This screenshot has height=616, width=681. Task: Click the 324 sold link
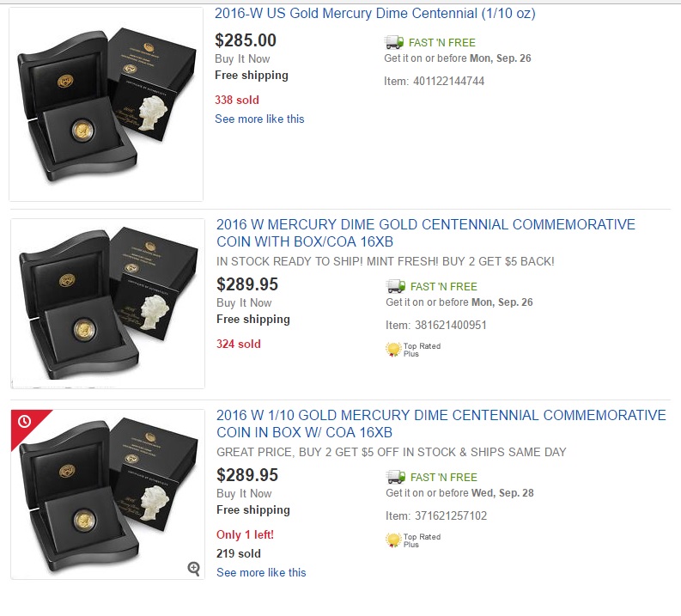(x=238, y=344)
